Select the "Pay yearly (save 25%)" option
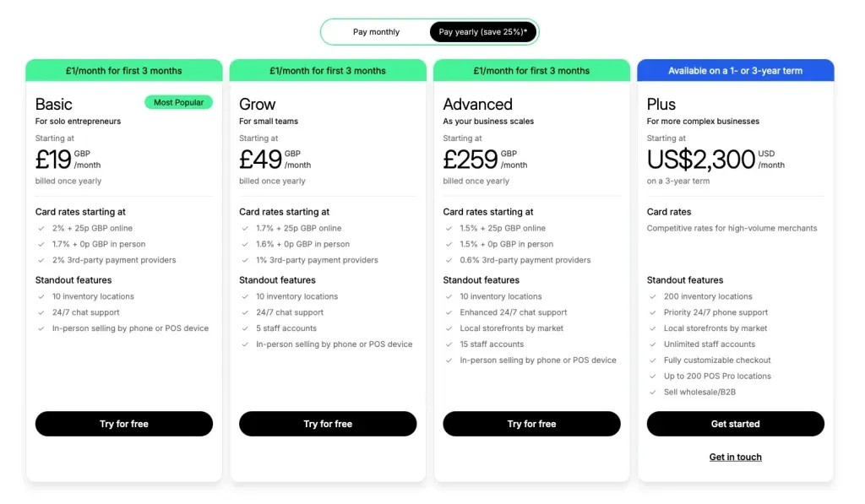This screenshot has height=504, width=865. pyautogui.click(x=481, y=31)
